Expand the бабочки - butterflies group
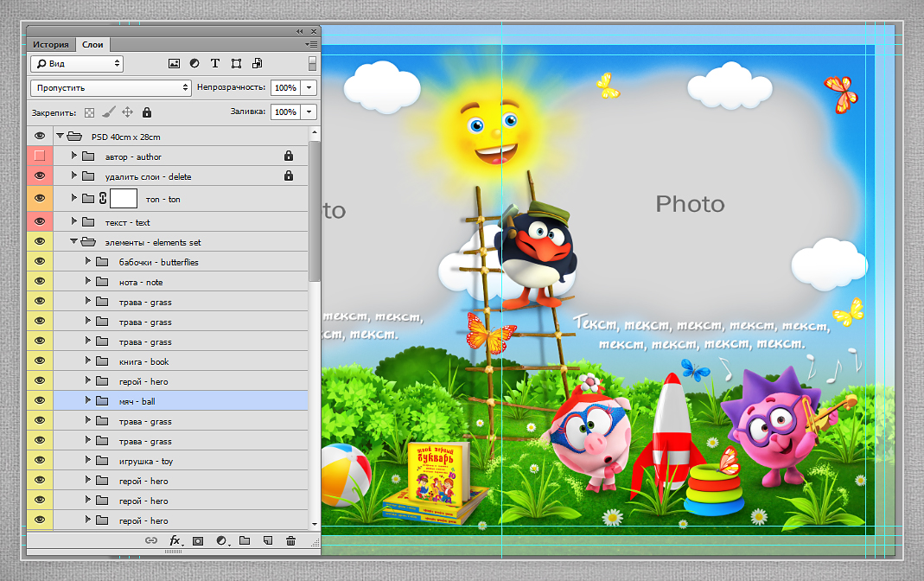The width and height of the screenshot is (924, 581). point(88,260)
